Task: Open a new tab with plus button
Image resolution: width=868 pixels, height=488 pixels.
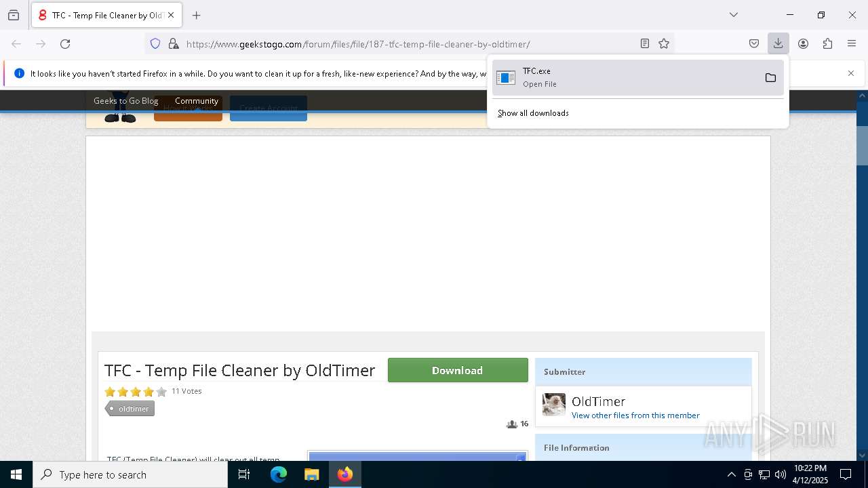Action: pyautogui.click(x=197, y=15)
